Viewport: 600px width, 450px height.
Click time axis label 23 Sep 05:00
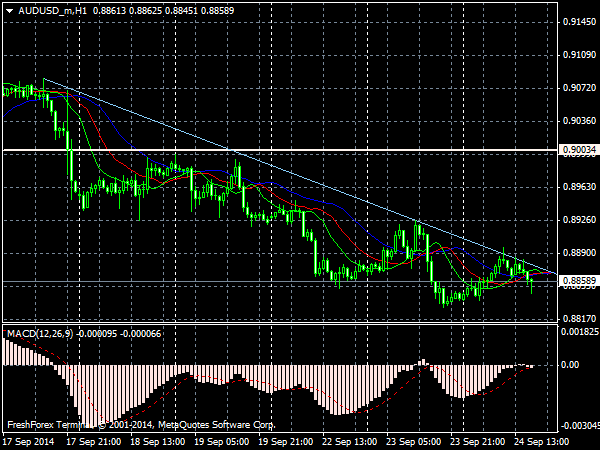tap(414, 442)
